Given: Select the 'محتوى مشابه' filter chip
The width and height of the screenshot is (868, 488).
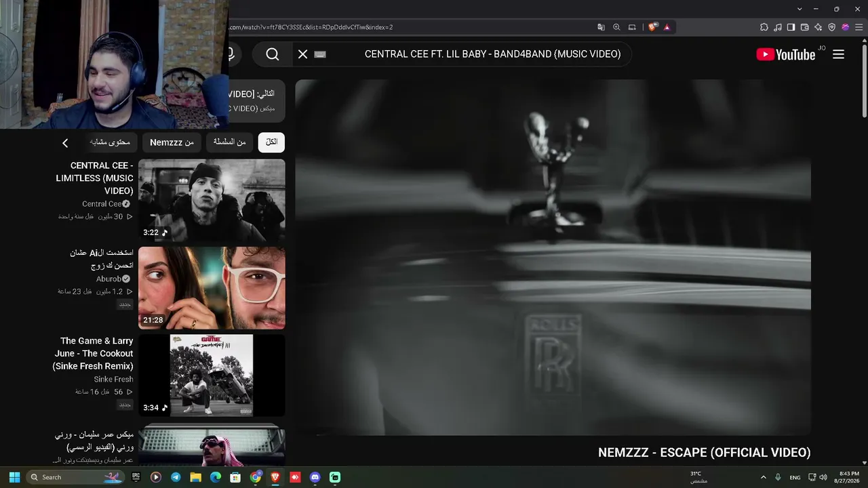Looking at the screenshot, I should tap(109, 142).
